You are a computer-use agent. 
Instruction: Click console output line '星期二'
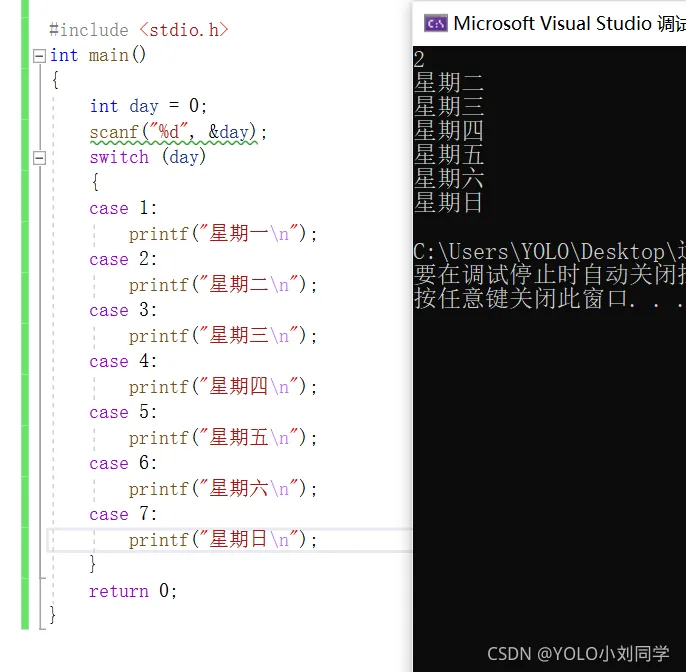[x=448, y=83]
